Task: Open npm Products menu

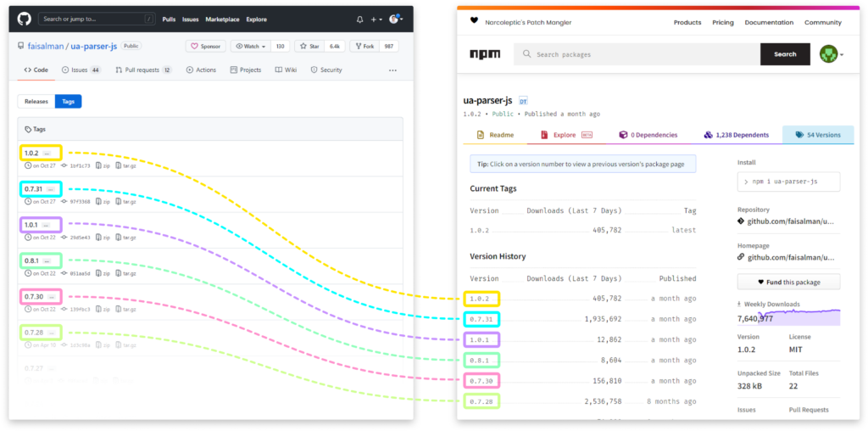Action: (x=687, y=23)
